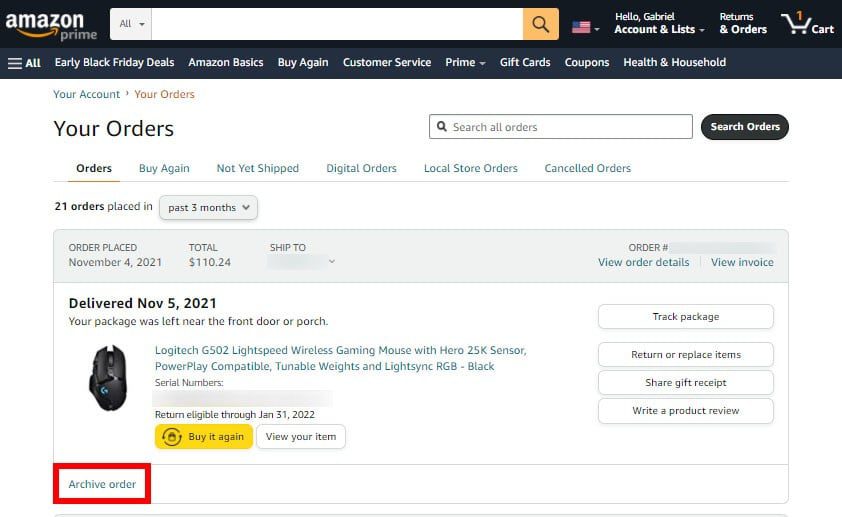Expand the Prime navigation dropdown

pyautogui.click(x=465, y=63)
